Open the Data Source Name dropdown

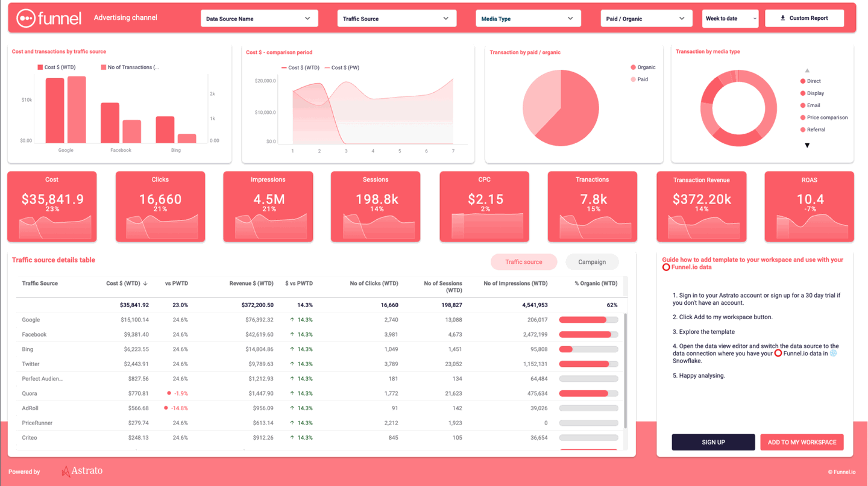(x=259, y=18)
